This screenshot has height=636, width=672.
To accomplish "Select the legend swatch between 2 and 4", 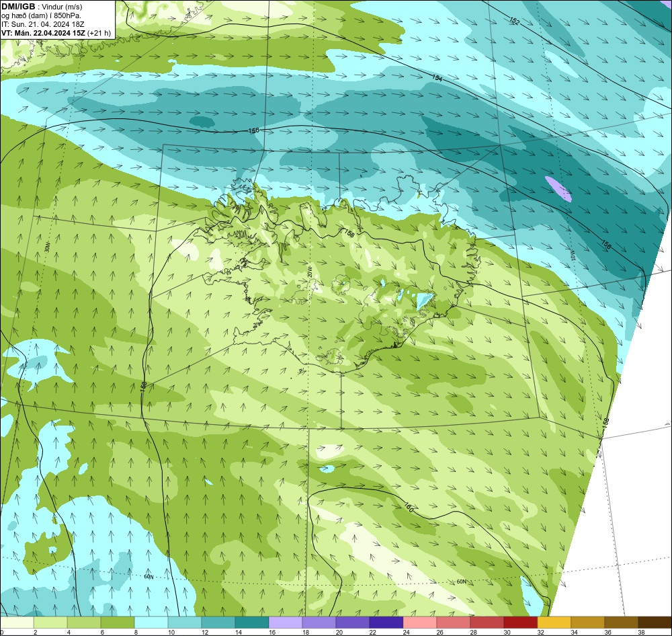I will point(50,623).
